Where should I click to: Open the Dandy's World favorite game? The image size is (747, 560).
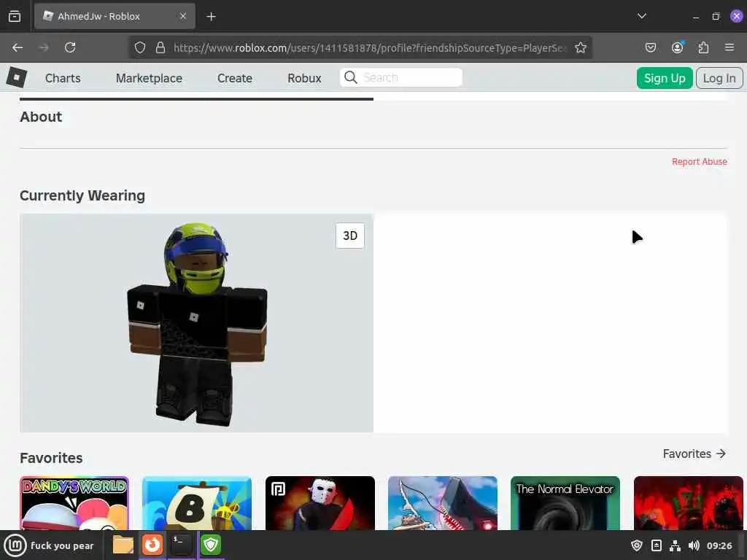click(x=74, y=503)
